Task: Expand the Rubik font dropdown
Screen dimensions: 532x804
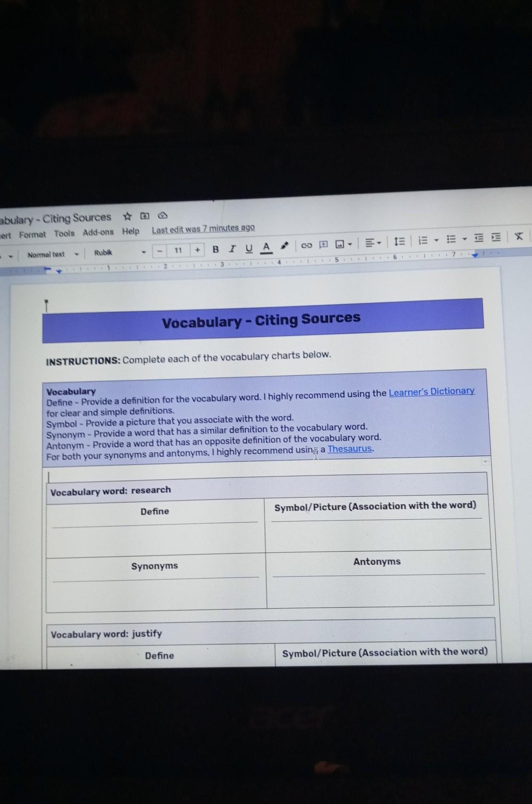Action: tap(120, 252)
